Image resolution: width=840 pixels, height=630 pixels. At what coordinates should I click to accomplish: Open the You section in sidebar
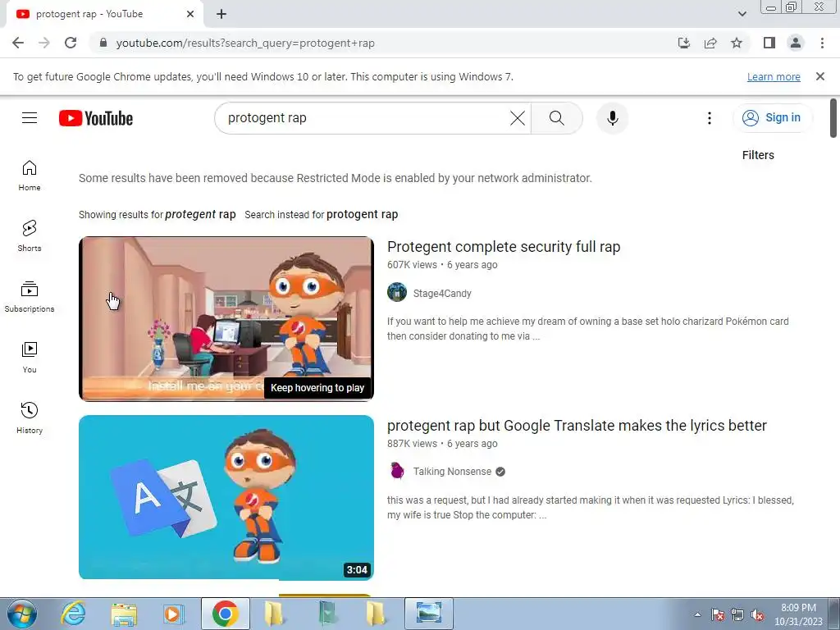click(x=30, y=358)
